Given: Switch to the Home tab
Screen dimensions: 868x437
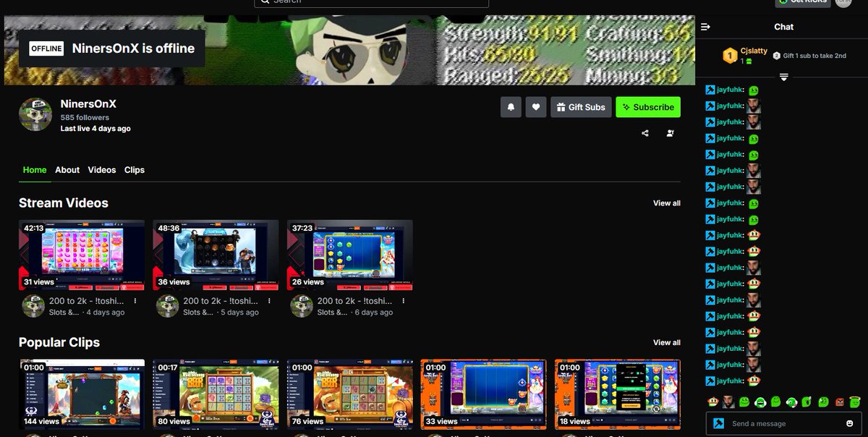Looking at the screenshot, I should (35, 170).
